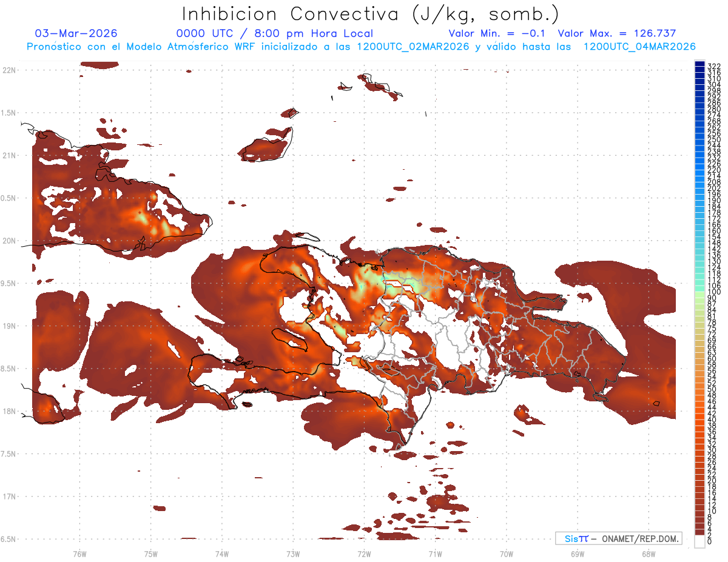Click the '154' value on the color scale
This screenshot has height=562, width=728.
[x=713, y=236]
